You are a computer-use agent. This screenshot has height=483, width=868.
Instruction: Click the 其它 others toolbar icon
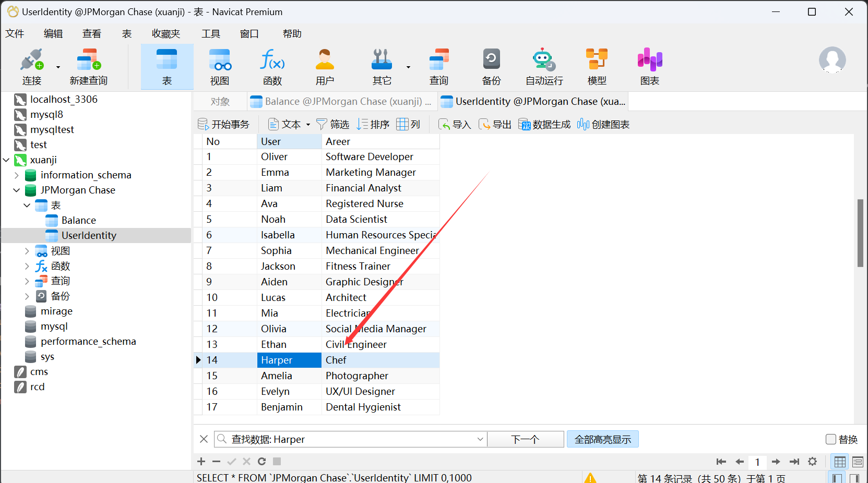382,67
